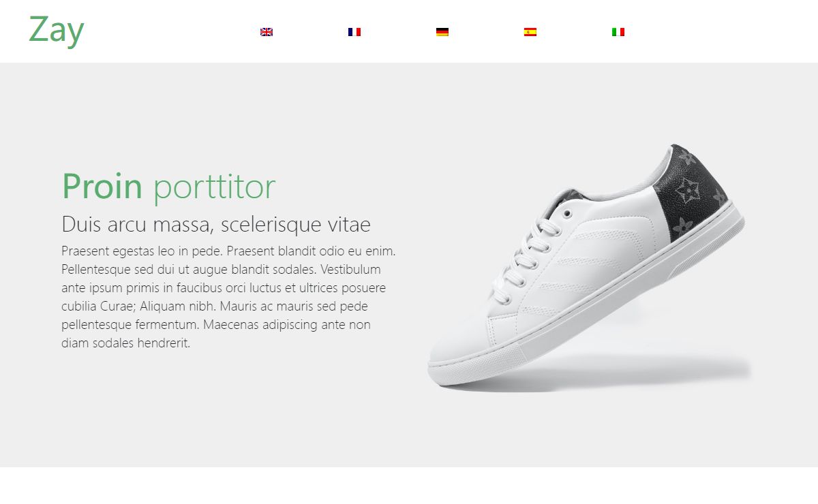Select the bold word "Proin" in the heading
The width and height of the screenshot is (818, 504).
coord(102,186)
